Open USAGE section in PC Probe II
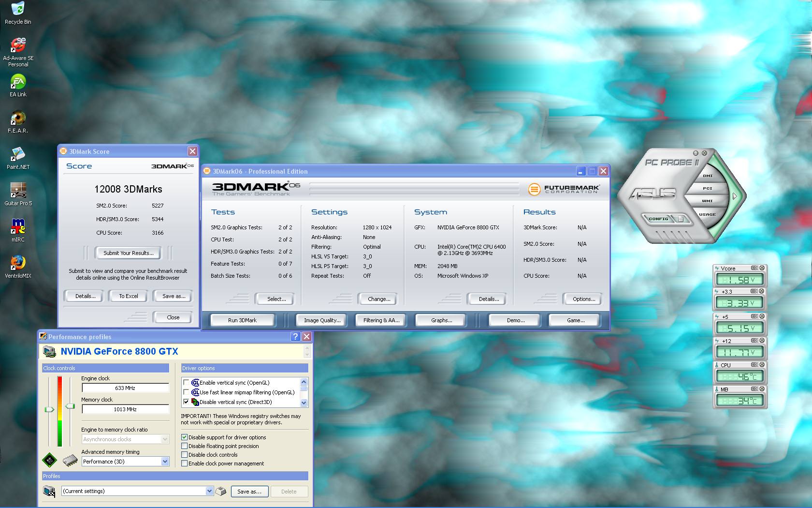 [707, 214]
